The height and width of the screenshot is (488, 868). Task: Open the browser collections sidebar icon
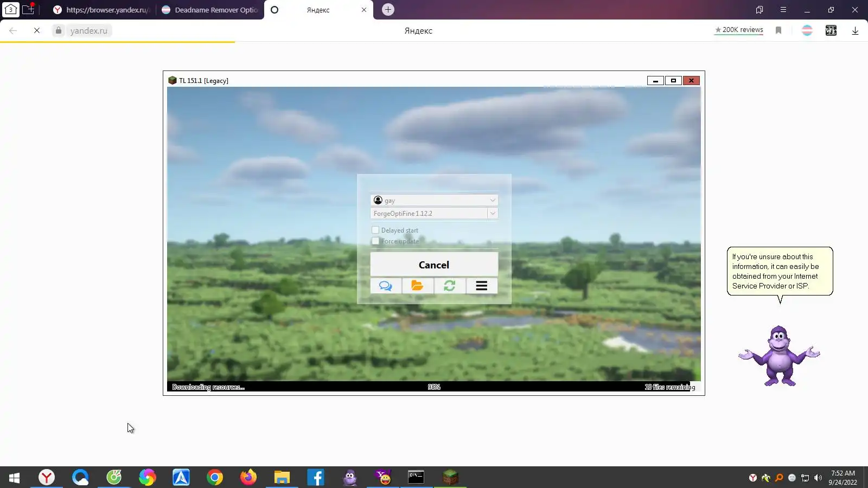point(759,10)
